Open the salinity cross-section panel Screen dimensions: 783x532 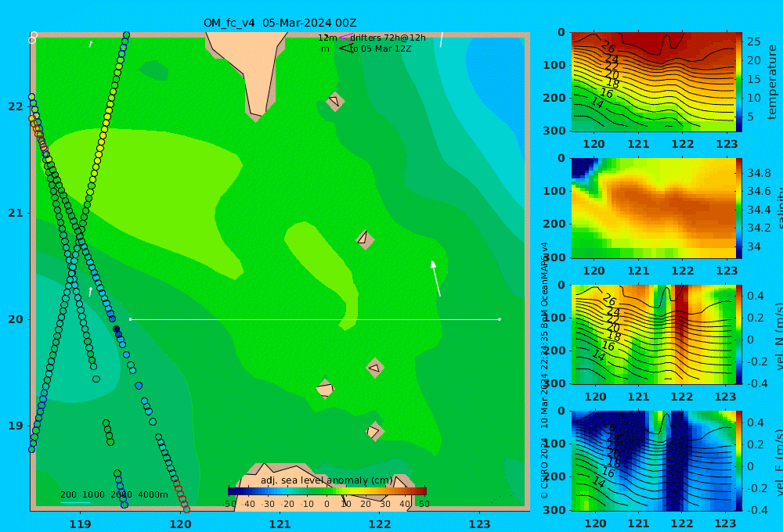point(653,208)
